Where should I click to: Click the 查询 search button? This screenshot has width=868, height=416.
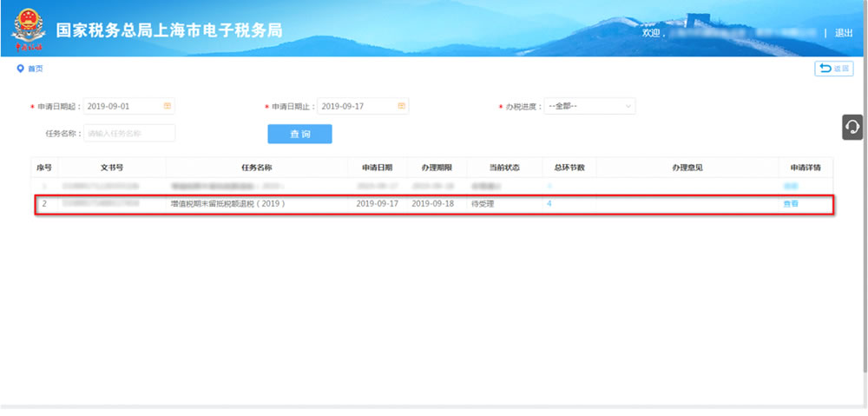coord(299,134)
